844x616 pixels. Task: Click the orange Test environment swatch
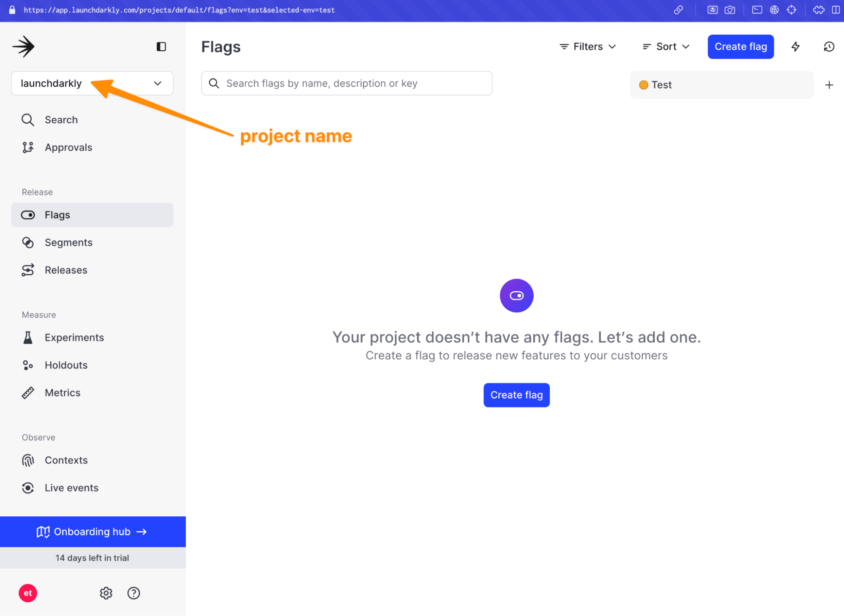[643, 85]
